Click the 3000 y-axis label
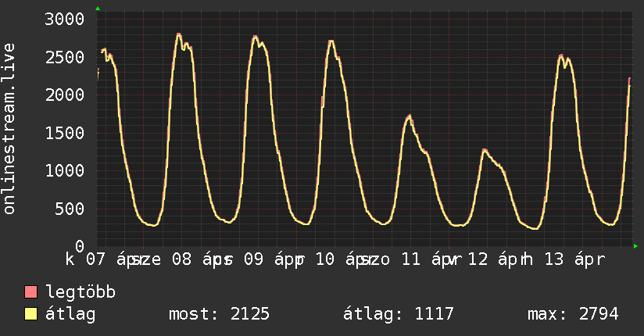644x336 pixels. click(65, 19)
